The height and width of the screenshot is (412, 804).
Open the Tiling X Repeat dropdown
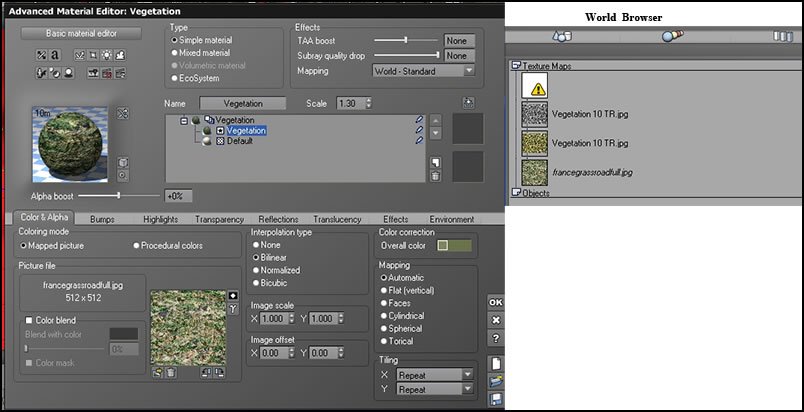(x=435, y=375)
